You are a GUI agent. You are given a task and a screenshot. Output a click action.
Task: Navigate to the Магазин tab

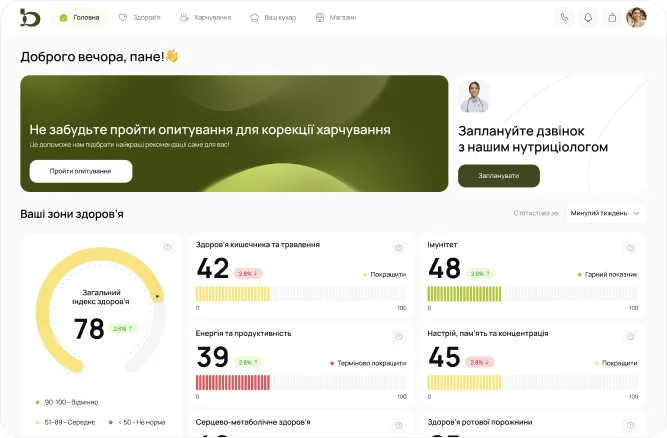click(x=335, y=17)
